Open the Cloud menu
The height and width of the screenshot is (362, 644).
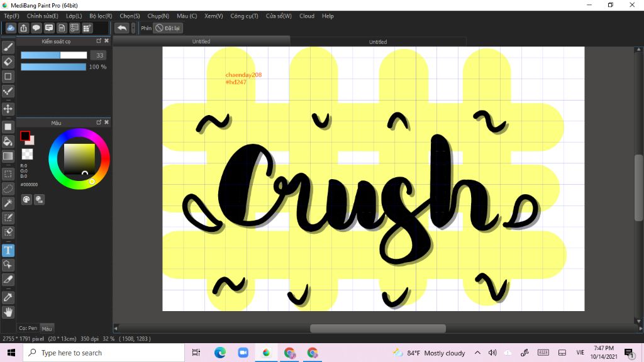[x=307, y=16]
